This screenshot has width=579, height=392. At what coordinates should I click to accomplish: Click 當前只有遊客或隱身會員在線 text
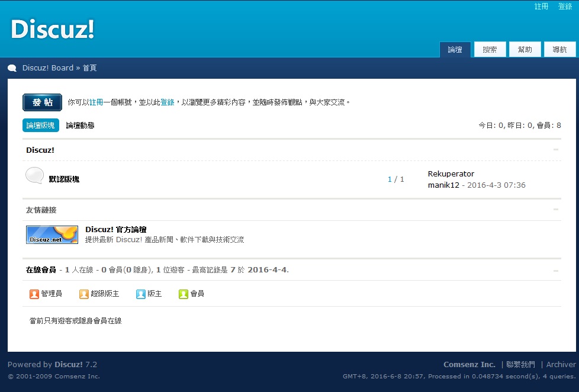(x=76, y=321)
